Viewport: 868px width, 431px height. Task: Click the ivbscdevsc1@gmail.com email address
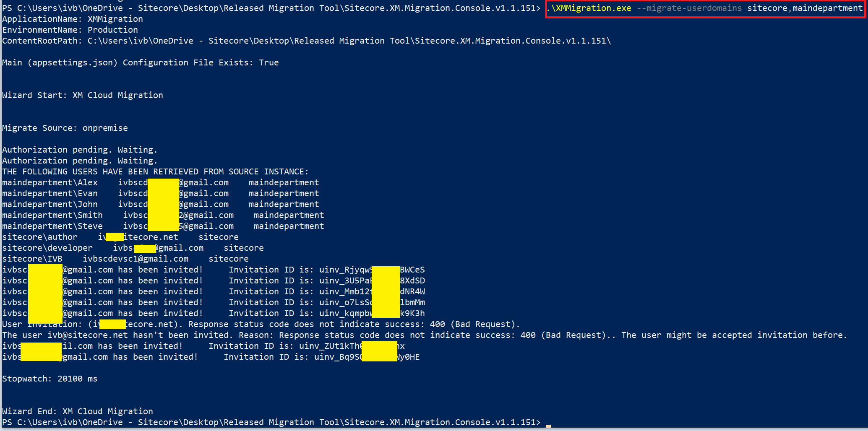pyautogui.click(x=136, y=259)
